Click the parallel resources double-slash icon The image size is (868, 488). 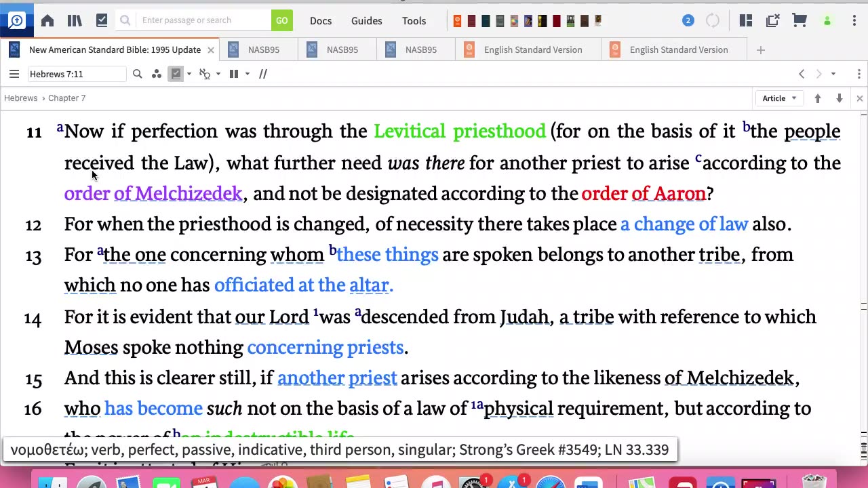263,74
